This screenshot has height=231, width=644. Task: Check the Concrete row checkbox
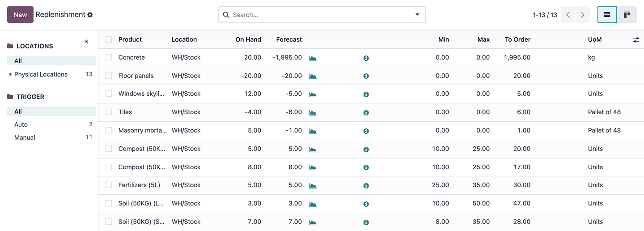coord(109,58)
